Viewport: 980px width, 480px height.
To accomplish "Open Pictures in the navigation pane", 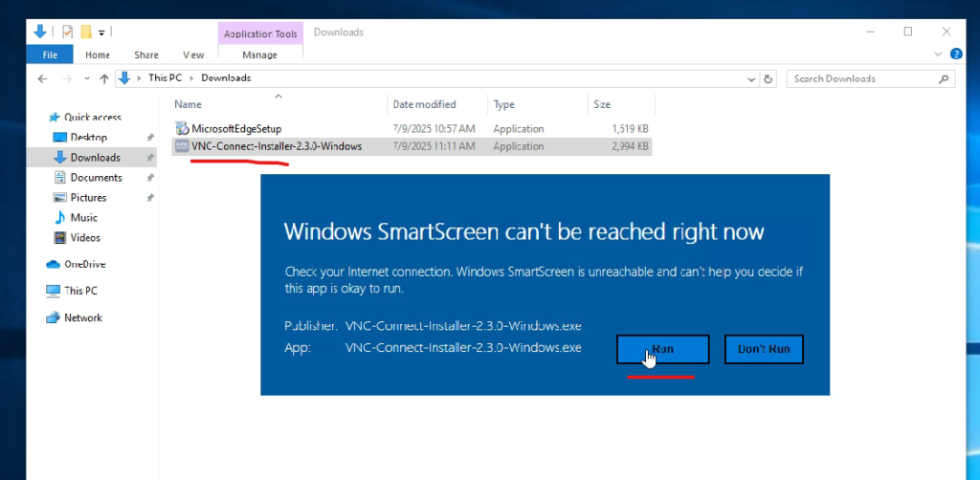I will [88, 197].
